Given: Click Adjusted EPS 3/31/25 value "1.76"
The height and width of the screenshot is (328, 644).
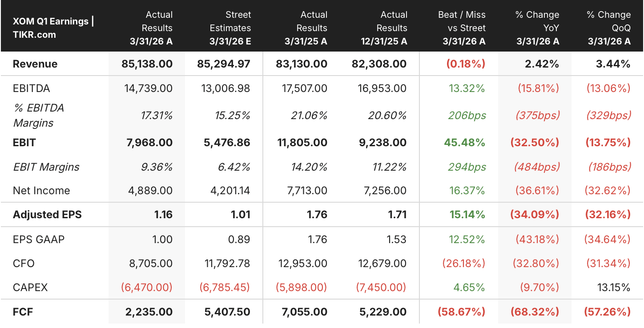Looking at the screenshot, I should tap(318, 215).
